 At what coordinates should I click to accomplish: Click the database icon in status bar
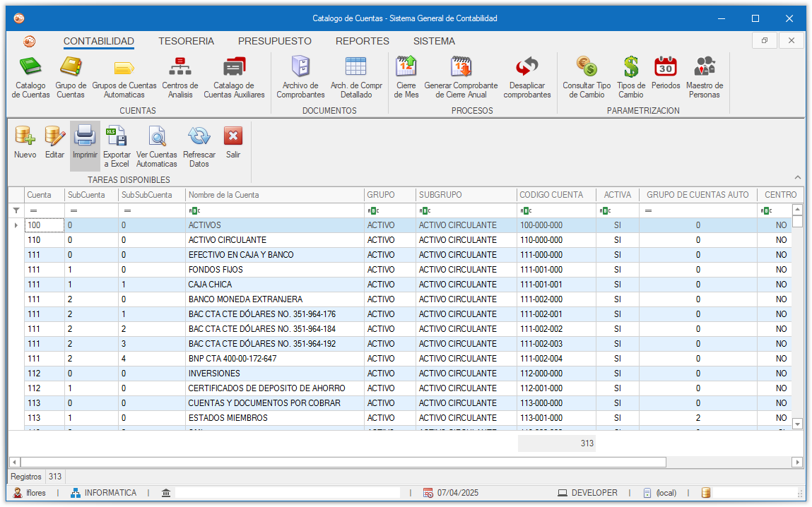(x=705, y=493)
